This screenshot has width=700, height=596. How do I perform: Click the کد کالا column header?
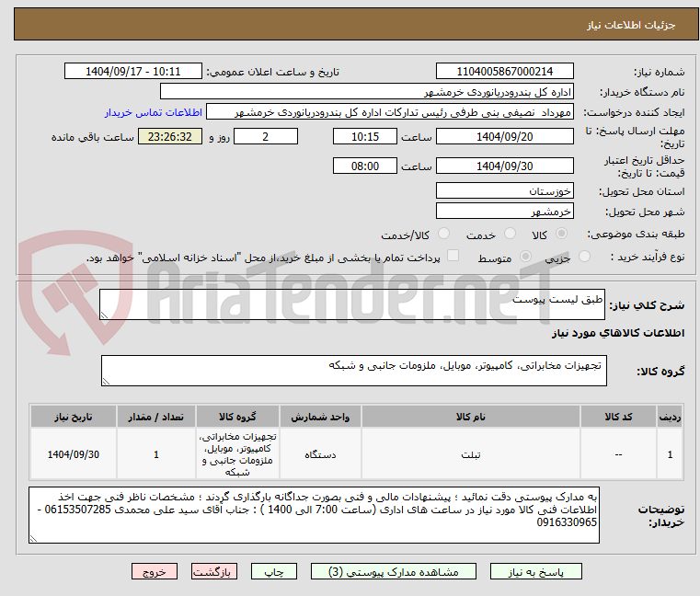tap(618, 417)
